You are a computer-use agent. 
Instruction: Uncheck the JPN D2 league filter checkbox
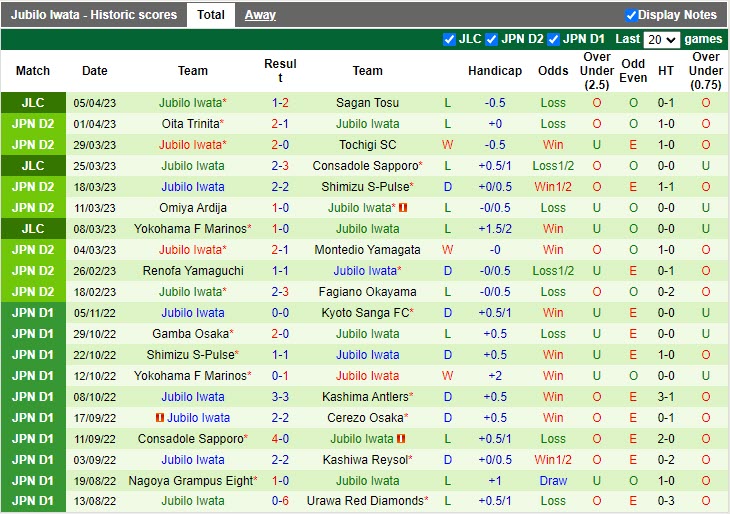click(x=492, y=40)
